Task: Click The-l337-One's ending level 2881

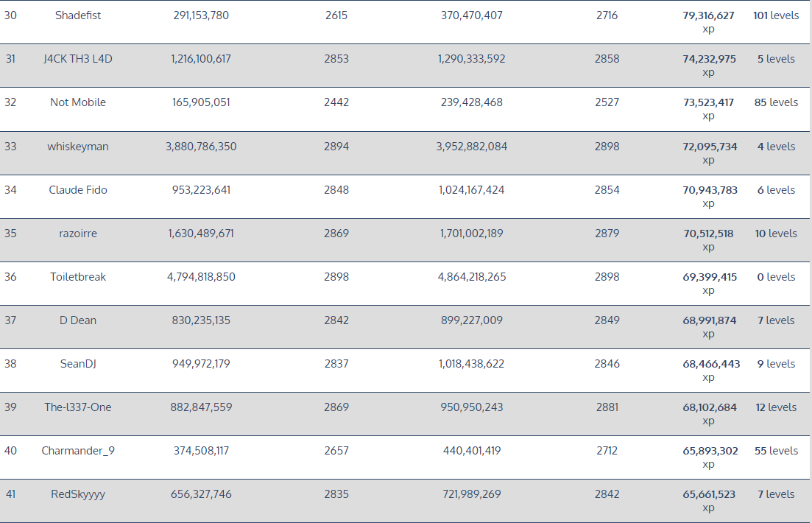Action: [x=607, y=407]
